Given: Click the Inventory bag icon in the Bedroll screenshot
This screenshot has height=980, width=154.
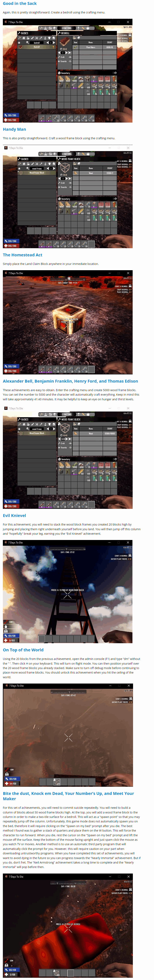Looking at the screenshot, I should (x=59, y=73).
